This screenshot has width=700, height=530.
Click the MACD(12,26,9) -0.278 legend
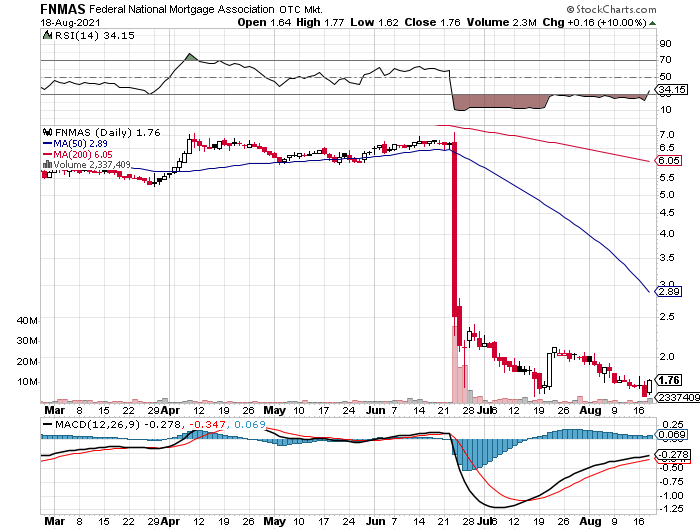click(111, 424)
